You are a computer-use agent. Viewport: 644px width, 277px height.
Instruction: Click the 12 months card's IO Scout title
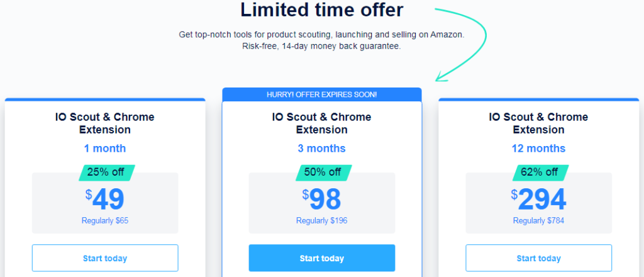click(x=538, y=123)
